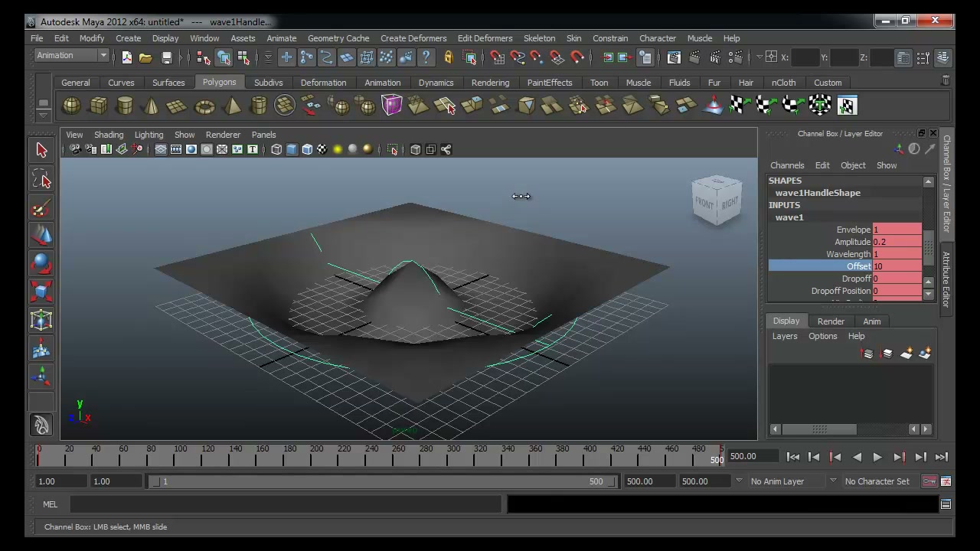This screenshot has height=551, width=980.
Task: Switch to the Render layer tab
Action: 831,321
